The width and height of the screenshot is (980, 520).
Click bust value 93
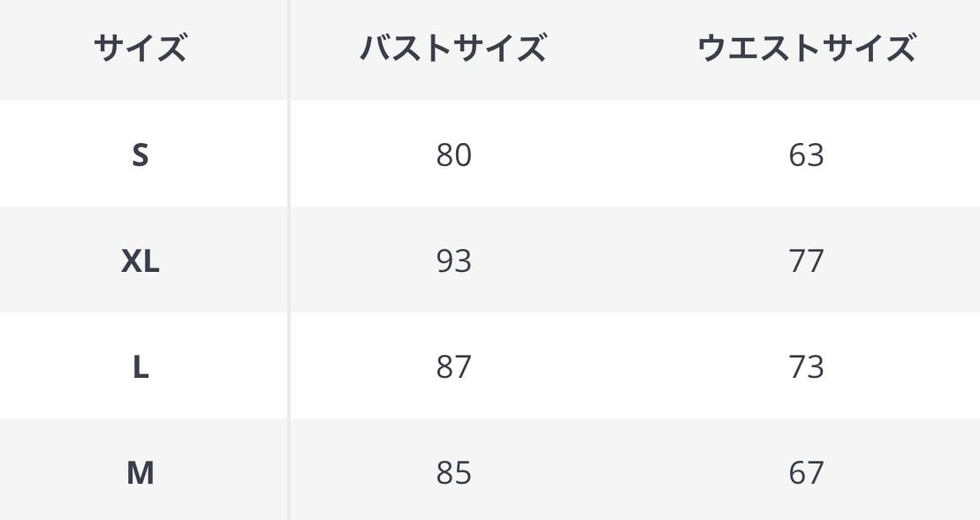(453, 261)
